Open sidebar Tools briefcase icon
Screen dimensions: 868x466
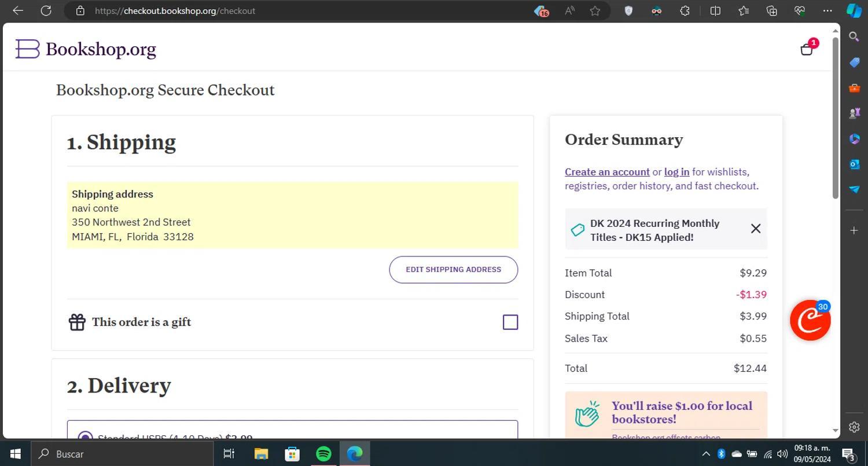click(x=854, y=88)
